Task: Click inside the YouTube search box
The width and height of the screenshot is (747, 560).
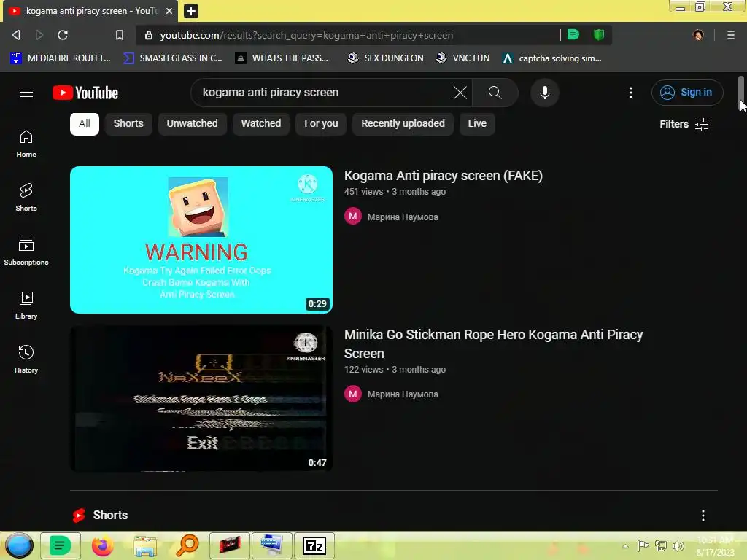Action: click(x=324, y=93)
